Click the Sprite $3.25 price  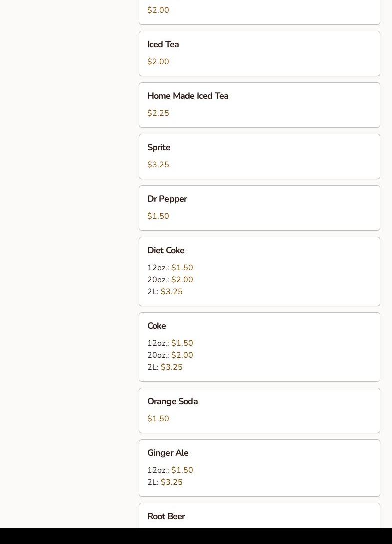tap(158, 164)
